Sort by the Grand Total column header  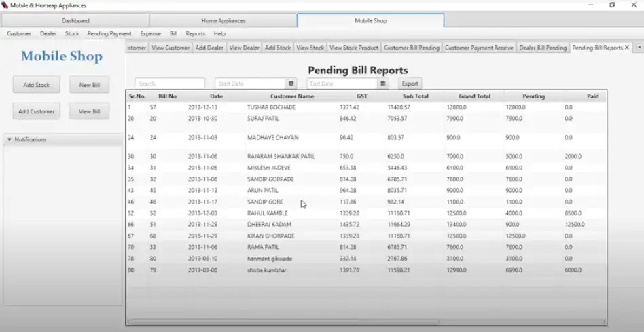(x=474, y=96)
